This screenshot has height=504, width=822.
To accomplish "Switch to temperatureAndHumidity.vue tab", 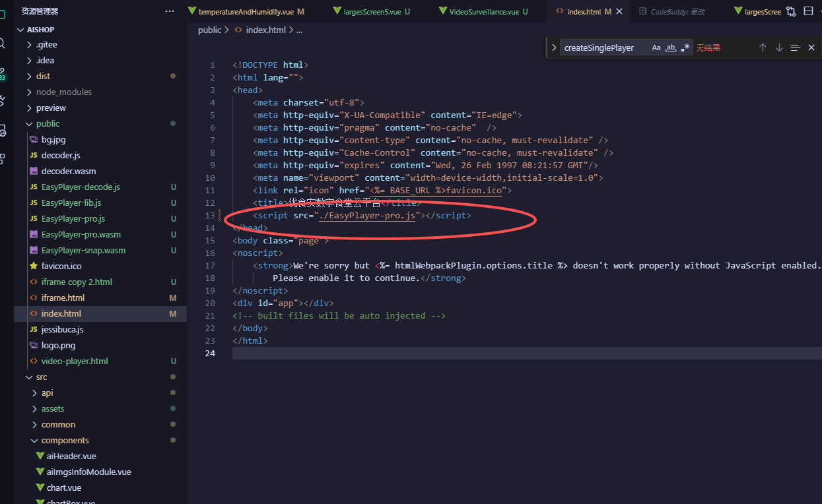I will click(x=246, y=11).
